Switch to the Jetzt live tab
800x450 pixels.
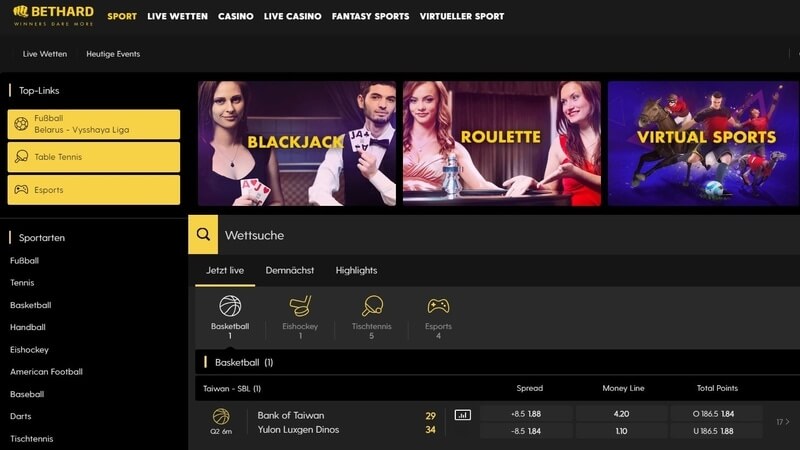pos(225,270)
